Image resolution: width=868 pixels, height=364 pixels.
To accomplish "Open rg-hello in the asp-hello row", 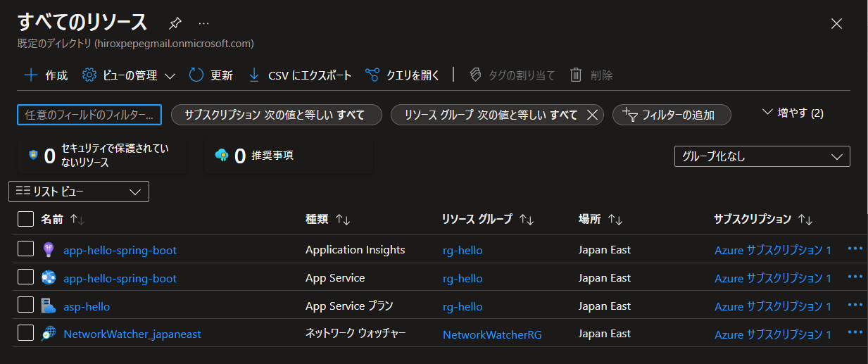I will click(x=463, y=306).
